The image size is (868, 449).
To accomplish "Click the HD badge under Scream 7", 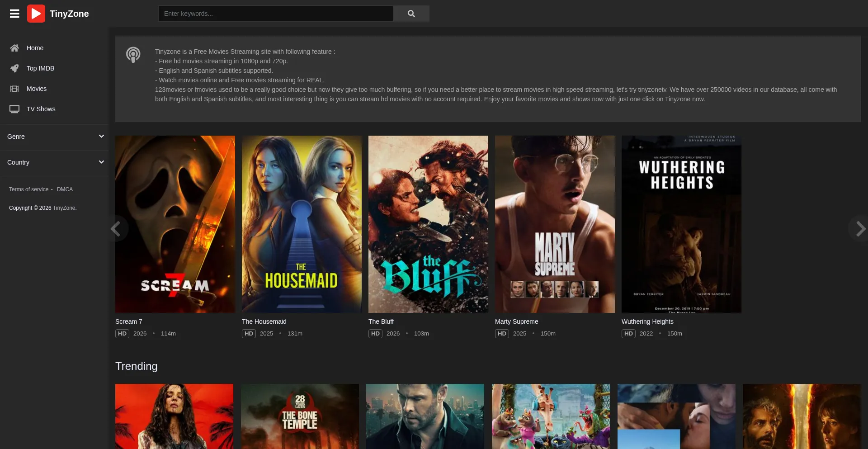I will [x=122, y=334].
